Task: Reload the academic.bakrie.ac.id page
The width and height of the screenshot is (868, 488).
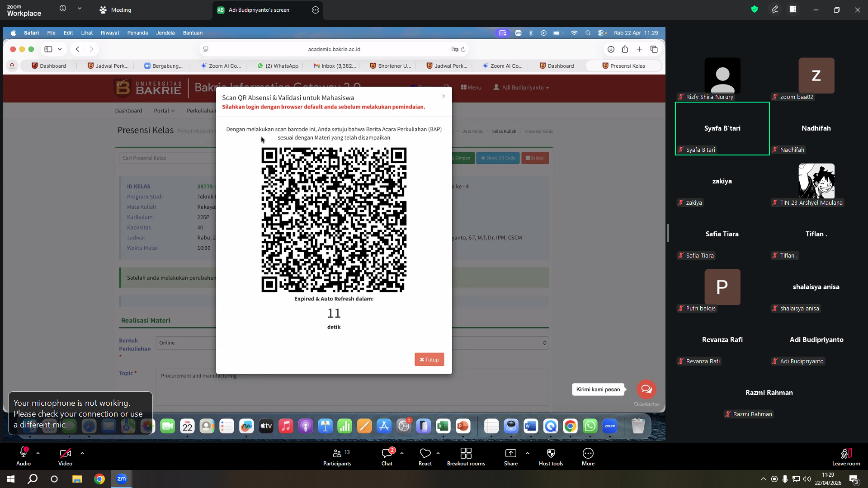Action: coord(463,49)
